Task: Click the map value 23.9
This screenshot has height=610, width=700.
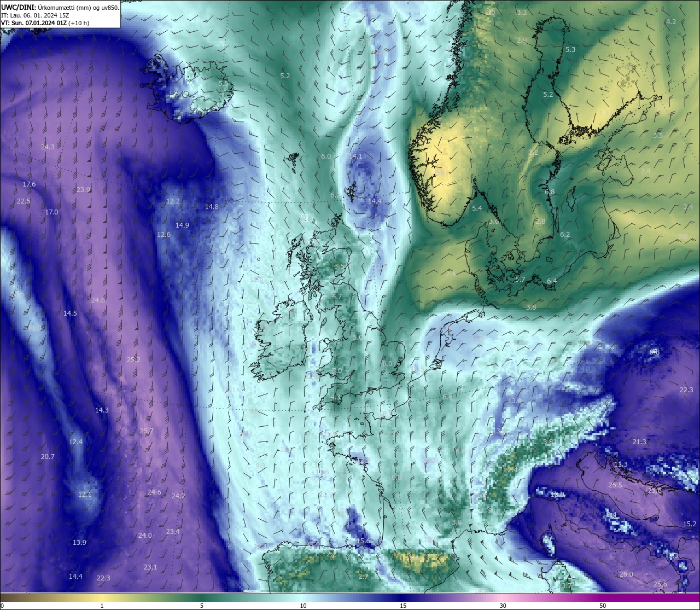Action: click(x=83, y=189)
